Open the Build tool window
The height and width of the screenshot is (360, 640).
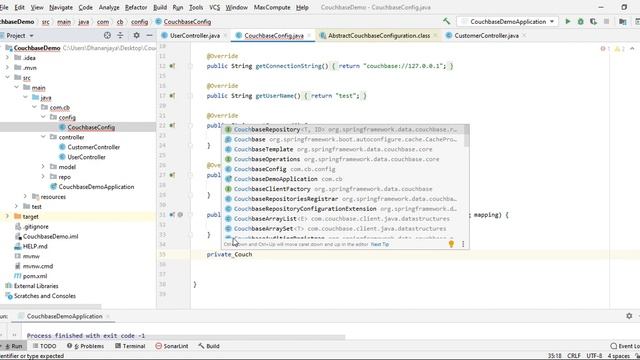point(209,346)
